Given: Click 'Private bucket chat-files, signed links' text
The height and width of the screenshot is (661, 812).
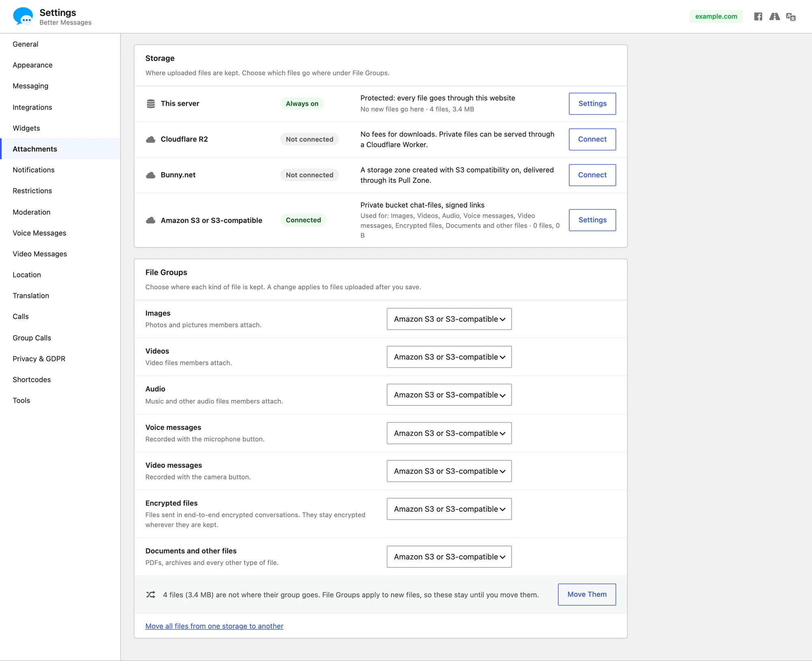Looking at the screenshot, I should [x=422, y=205].
